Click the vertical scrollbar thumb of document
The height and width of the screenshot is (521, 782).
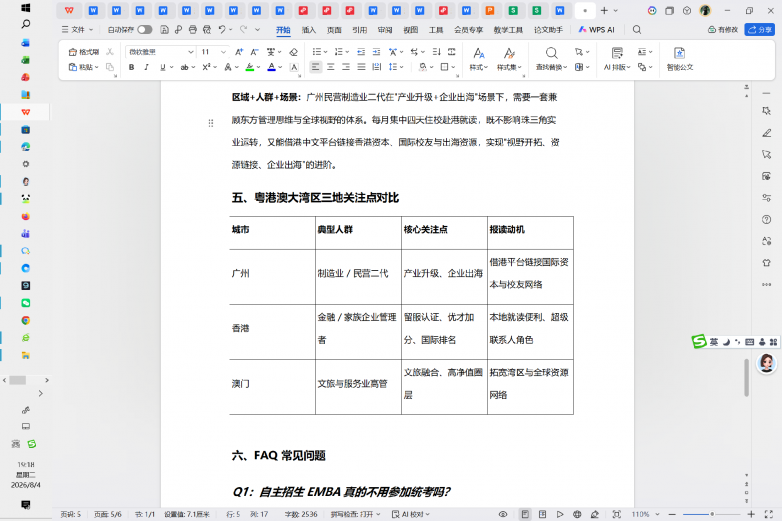[747, 377]
